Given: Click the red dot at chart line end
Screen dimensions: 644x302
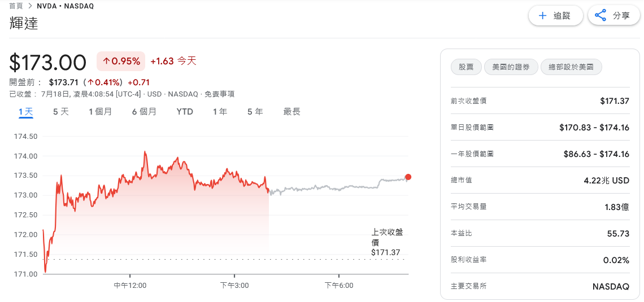Looking at the screenshot, I should [408, 177].
